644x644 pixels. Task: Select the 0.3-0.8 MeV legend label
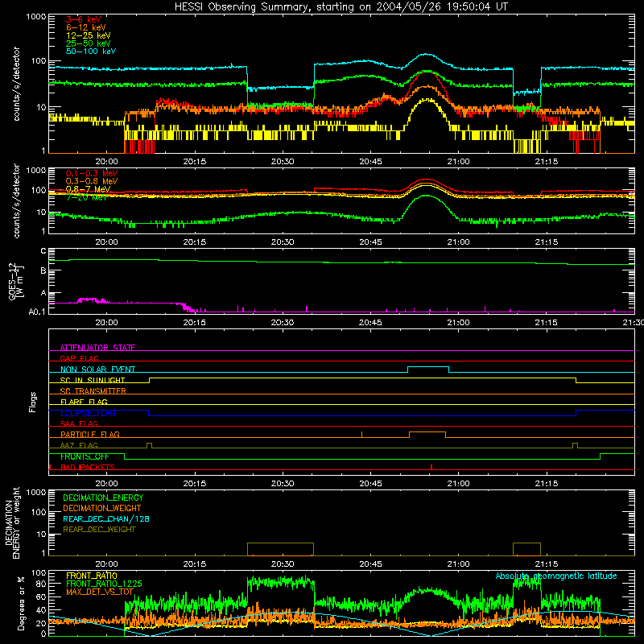(92, 182)
